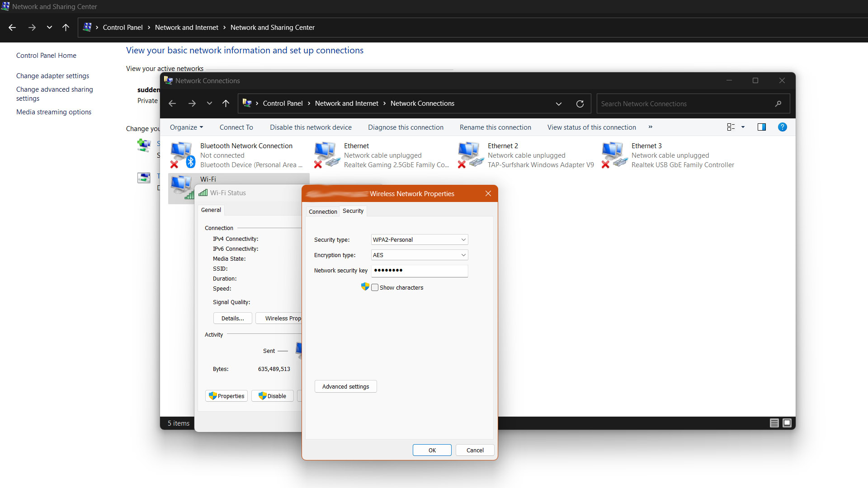Open the Organize menu dropdown
868x488 pixels.
pyautogui.click(x=186, y=127)
